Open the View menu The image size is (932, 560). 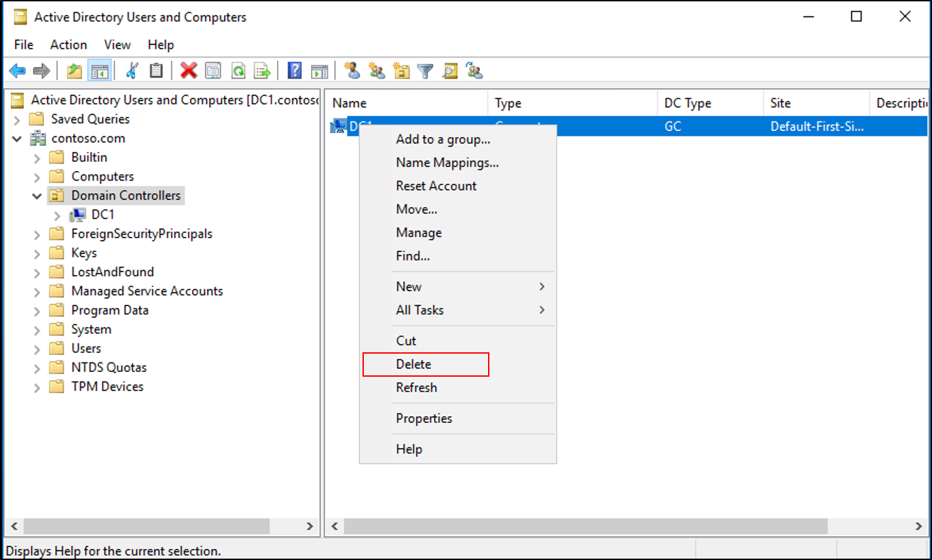117,45
